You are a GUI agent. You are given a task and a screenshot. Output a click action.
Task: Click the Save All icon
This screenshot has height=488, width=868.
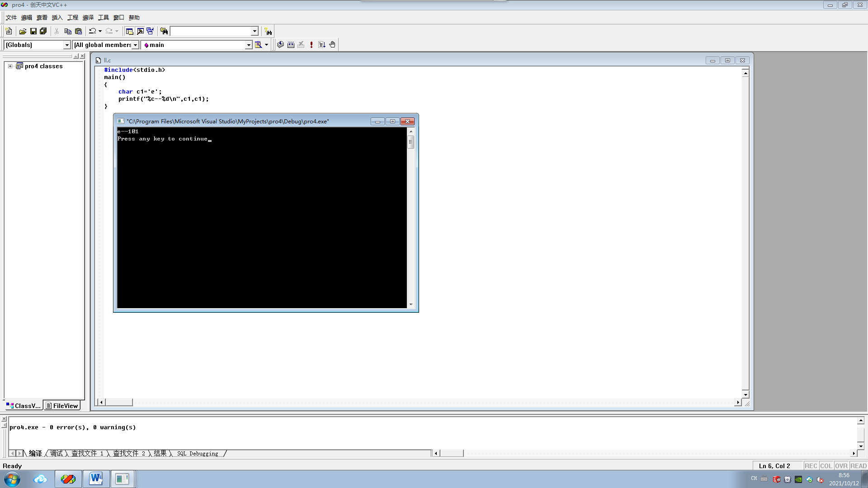point(43,31)
